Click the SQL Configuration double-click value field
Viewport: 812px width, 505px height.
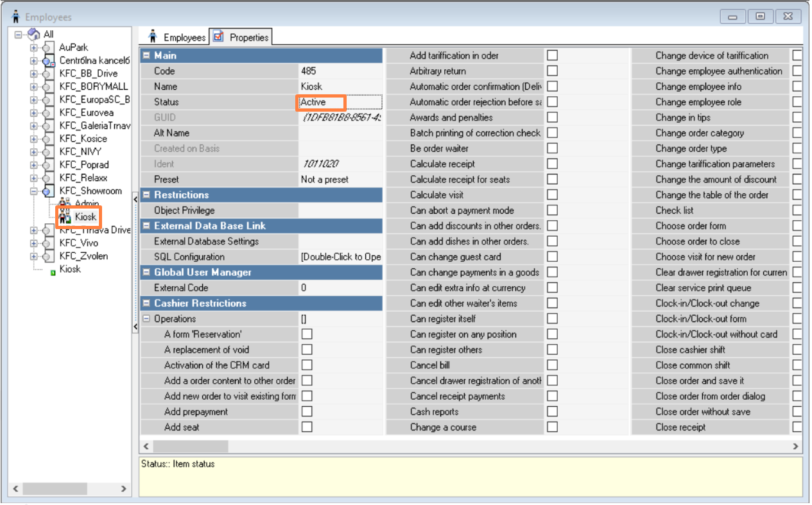(x=340, y=257)
